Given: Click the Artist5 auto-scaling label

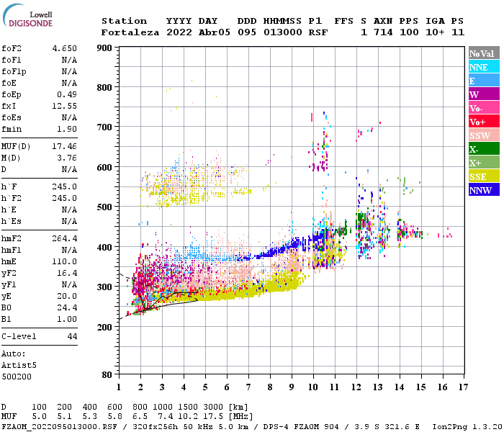Looking at the screenshot, I should (19, 366).
